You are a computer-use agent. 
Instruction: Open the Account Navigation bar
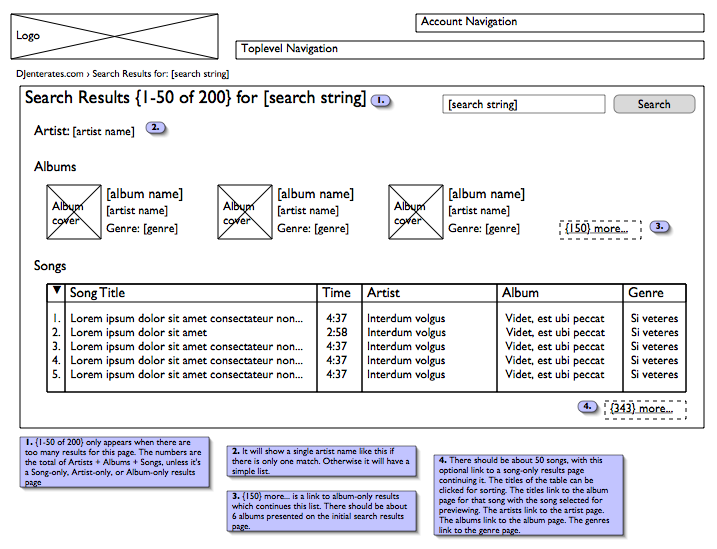pos(560,22)
